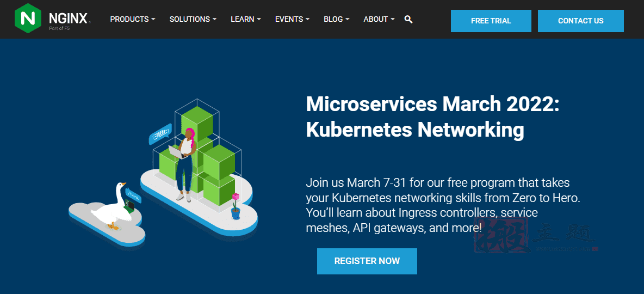The height and width of the screenshot is (294, 644).
Task: Open the About menu
Action: tap(379, 19)
